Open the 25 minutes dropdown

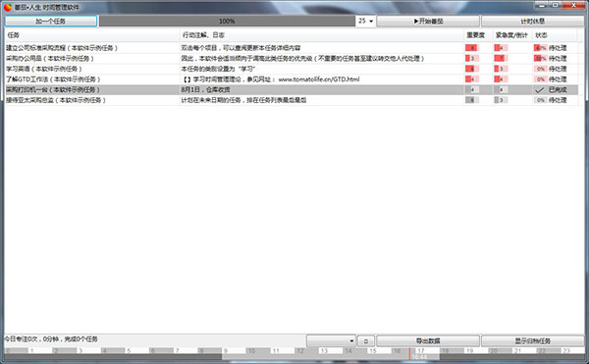(366, 21)
